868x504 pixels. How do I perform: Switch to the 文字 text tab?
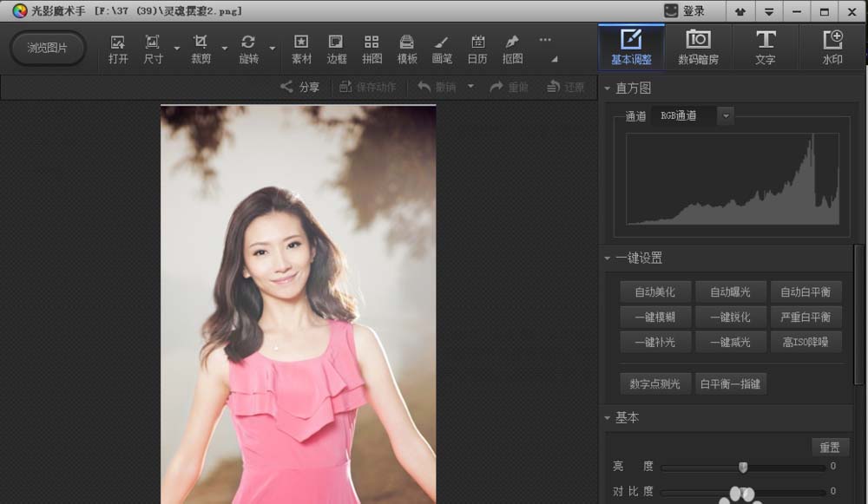(x=765, y=47)
